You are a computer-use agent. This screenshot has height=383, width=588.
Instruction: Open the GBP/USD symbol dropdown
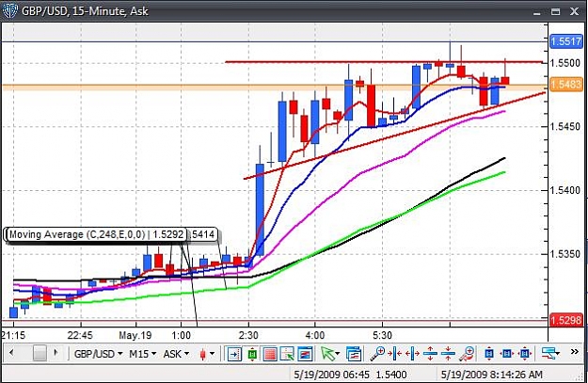pyautogui.click(x=98, y=354)
